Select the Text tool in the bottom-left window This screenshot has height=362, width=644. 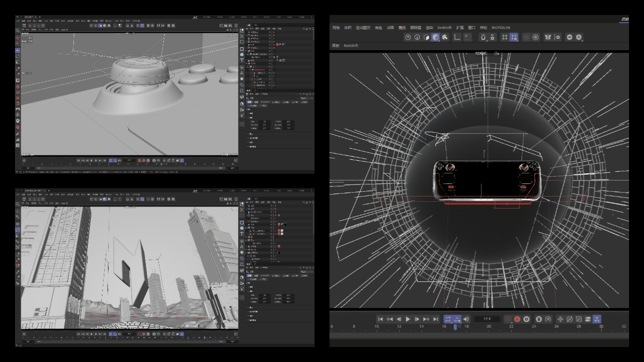tap(242, 234)
